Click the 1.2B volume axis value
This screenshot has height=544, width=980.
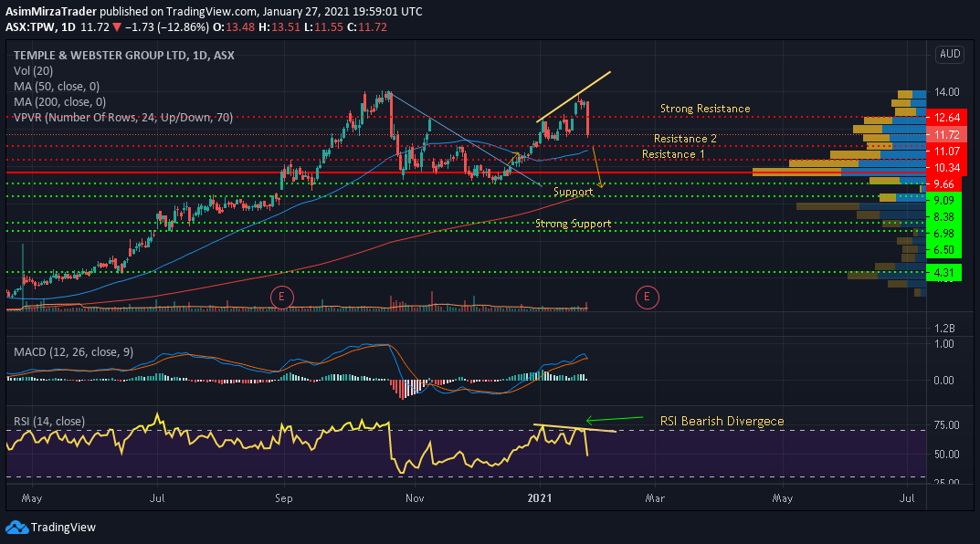click(943, 329)
